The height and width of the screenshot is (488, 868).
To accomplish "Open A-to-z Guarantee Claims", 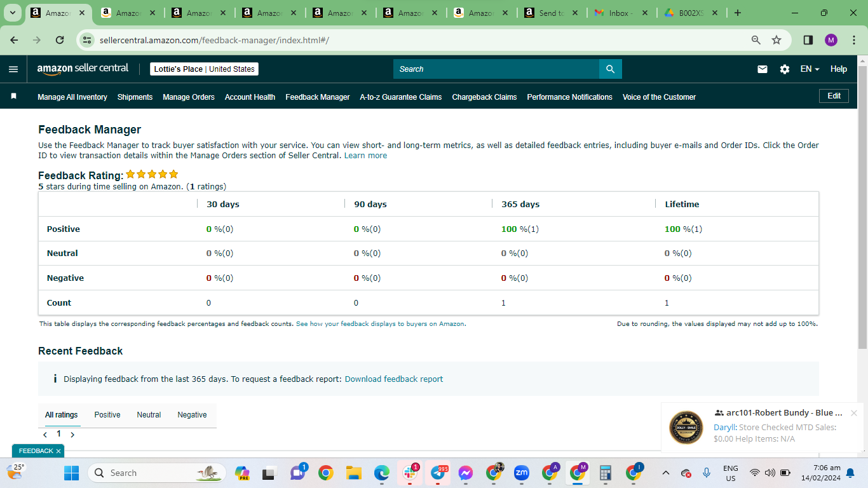I will (401, 97).
